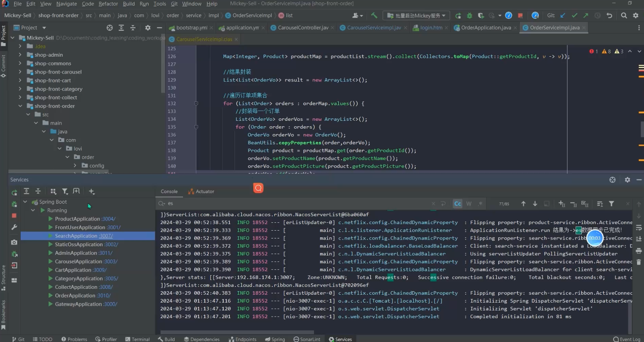Go to next search occurrence arrow
The height and width of the screenshot is (342, 644).
[x=535, y=204]
